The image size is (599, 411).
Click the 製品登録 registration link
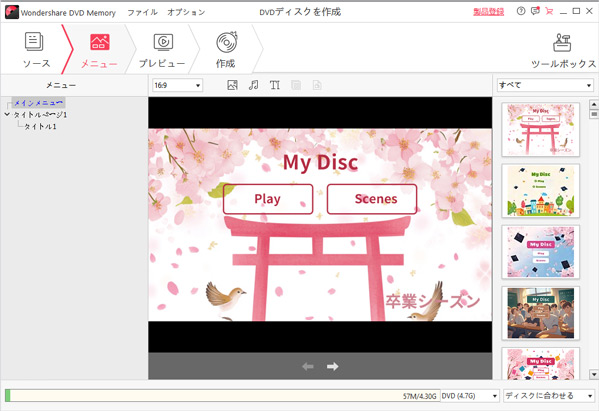coord(488,12)
